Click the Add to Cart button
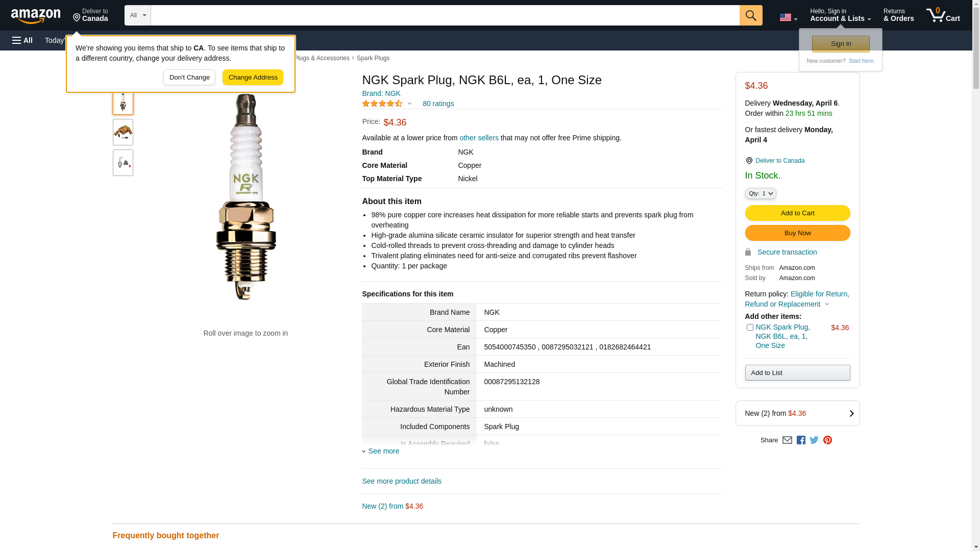980x551 pixels. coord(797,213)
